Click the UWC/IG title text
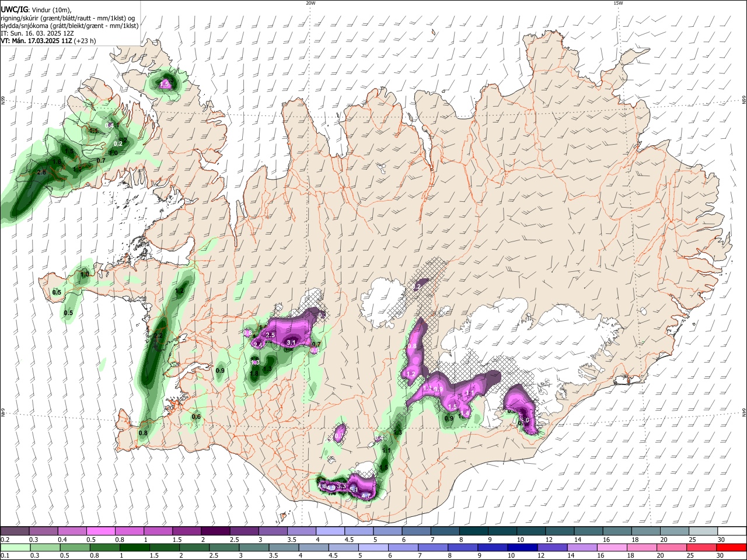The height and width of the screenshot is (560, 747). 13,10
